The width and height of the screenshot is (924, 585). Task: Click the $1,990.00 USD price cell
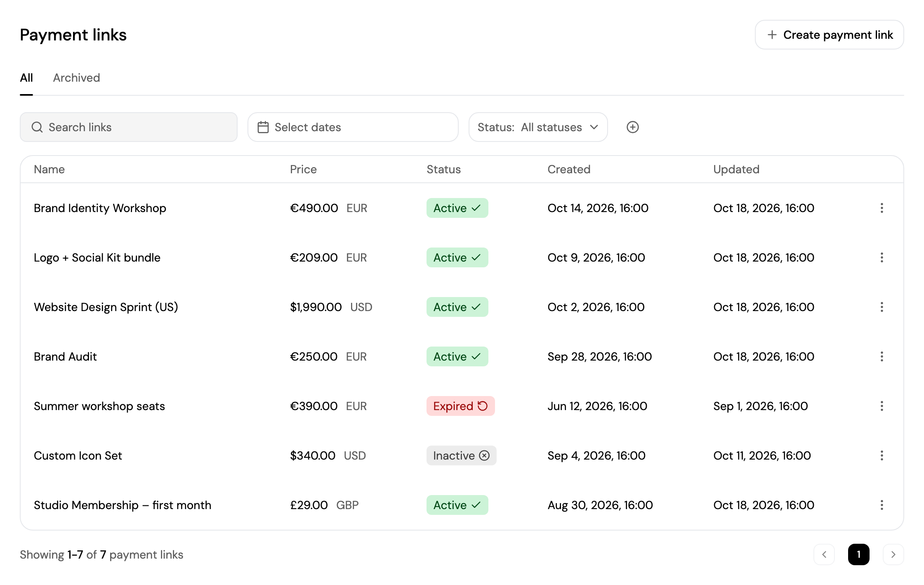[x=331, y=307]
